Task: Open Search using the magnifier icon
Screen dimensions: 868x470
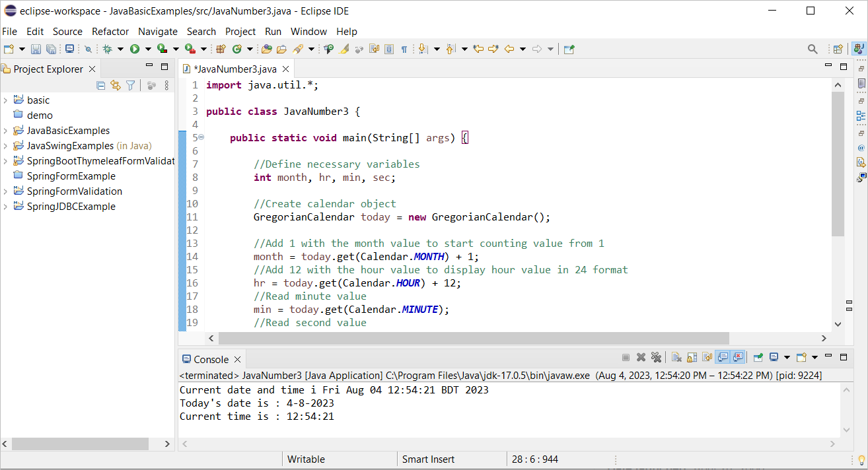Action: (813, 49)
